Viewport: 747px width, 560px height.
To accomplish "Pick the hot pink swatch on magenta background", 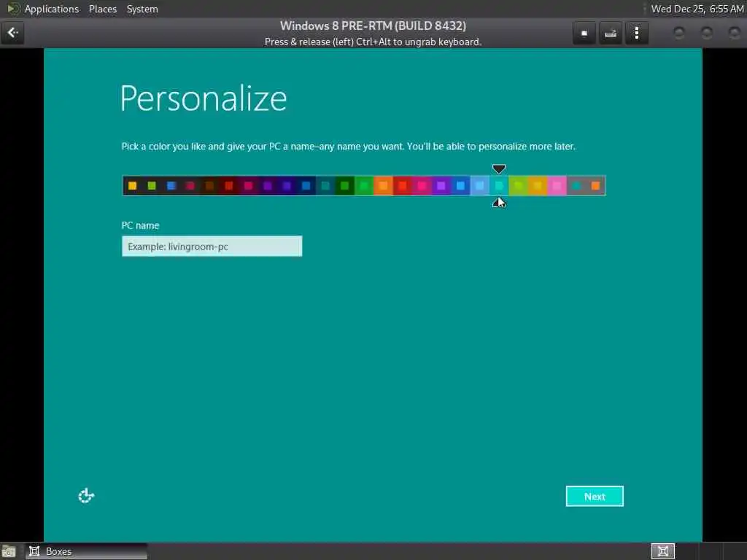I will (422, 186).
